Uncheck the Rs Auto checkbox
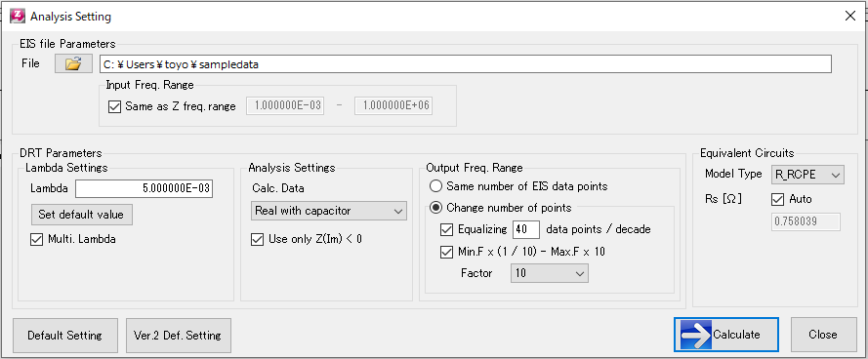 pos(778,199)
